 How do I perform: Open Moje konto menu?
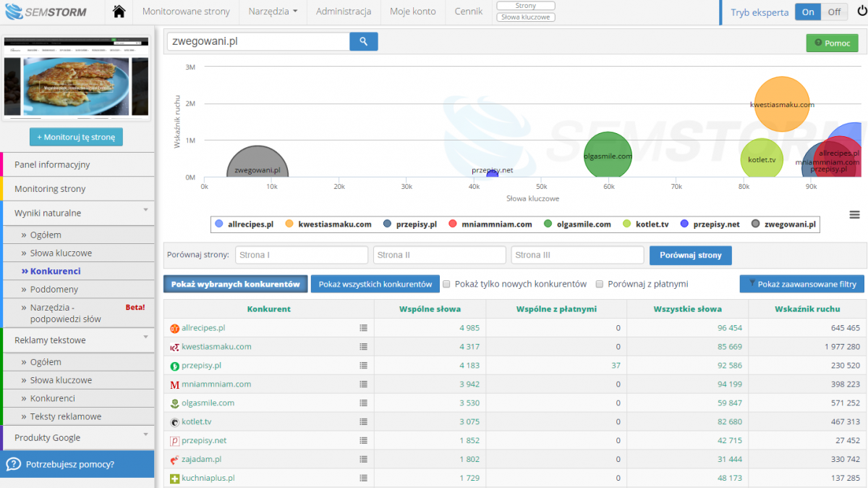413,12
